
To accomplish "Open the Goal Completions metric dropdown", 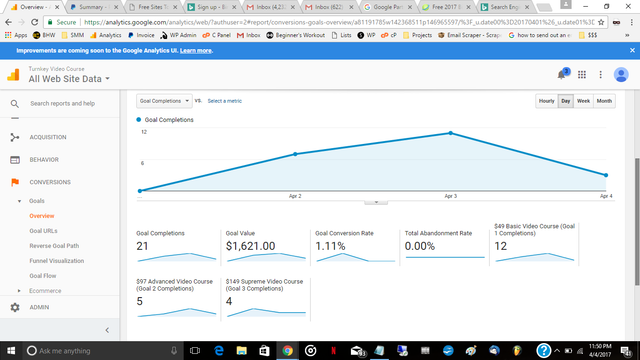I will click(164, 101).
